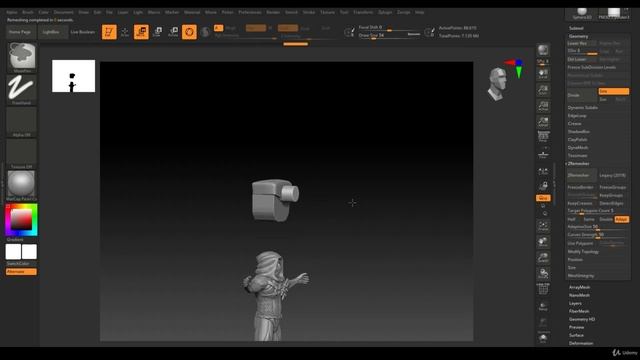Image resolution: width=640 pixels, height=360 pixels.
Task: Toggle Edit mode button in top shelf
Action: [109, 32]
